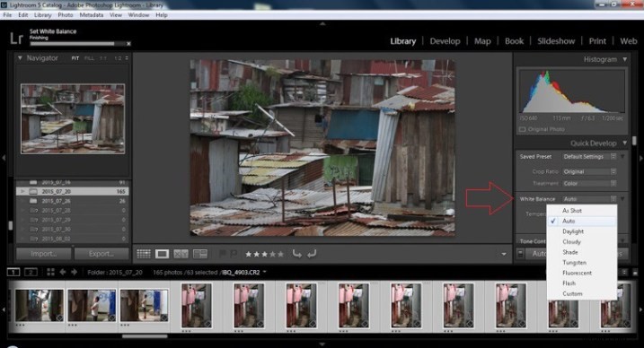Select folder icon for 2015_07_26

point(33,201)
